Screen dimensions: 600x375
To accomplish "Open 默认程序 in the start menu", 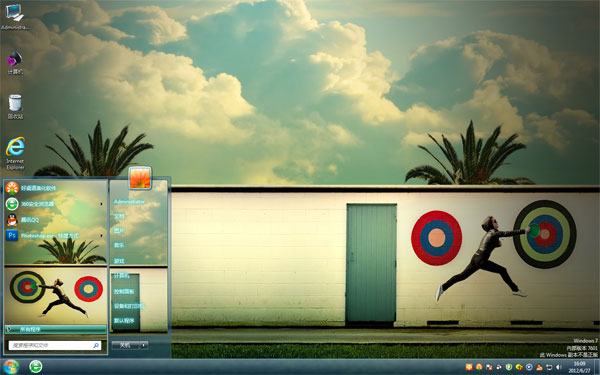I will 124,321.
